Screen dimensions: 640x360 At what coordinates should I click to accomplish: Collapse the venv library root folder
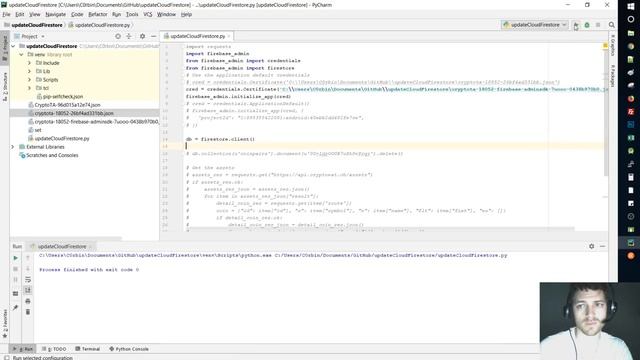pos(21,55)
